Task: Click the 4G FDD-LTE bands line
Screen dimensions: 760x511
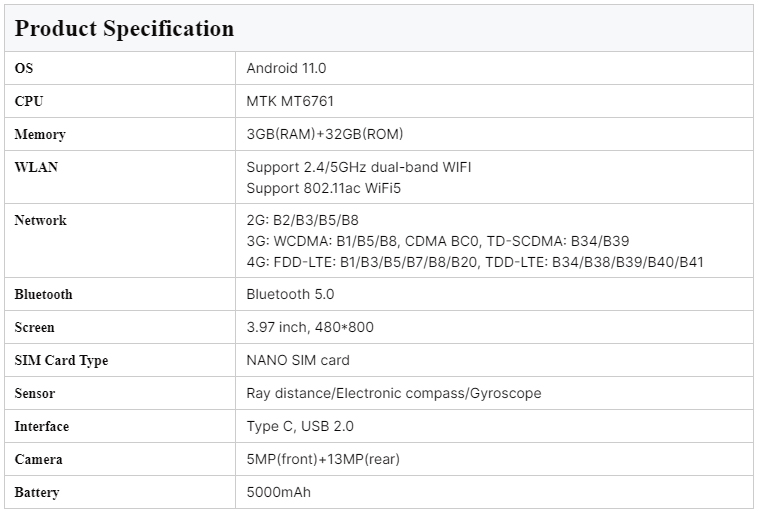Action: click(475, 262)
